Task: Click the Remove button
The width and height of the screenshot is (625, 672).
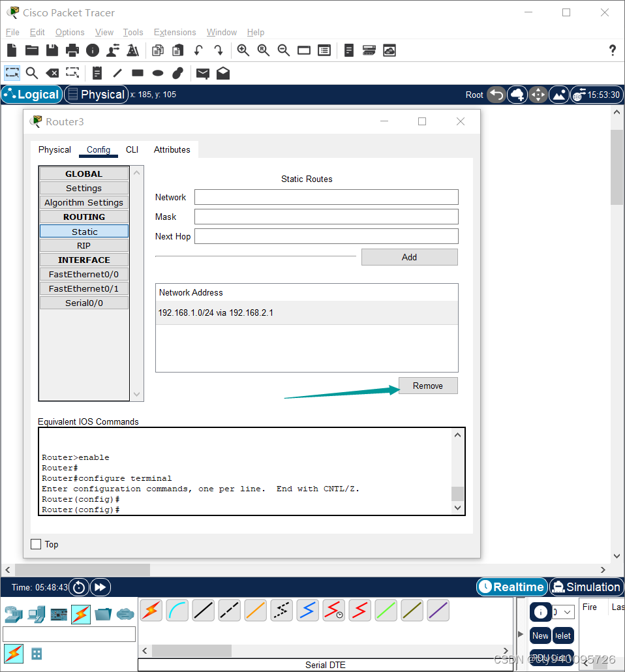Action: click(428, 386)
